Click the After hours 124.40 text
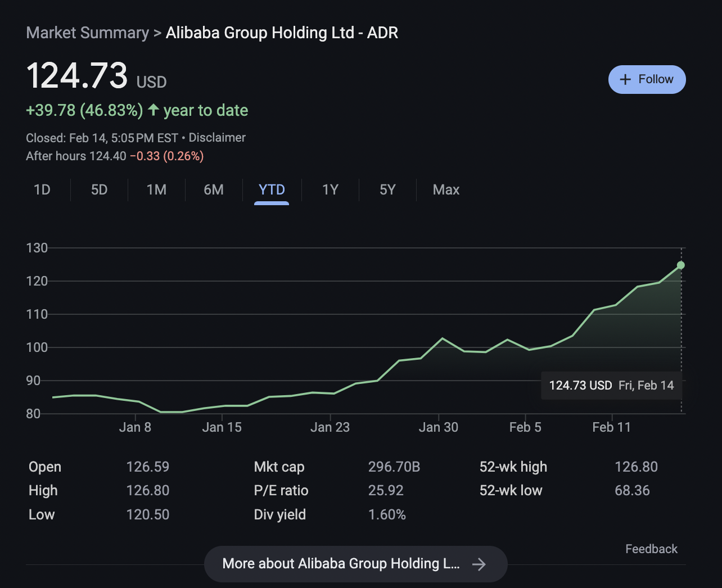 76,156
